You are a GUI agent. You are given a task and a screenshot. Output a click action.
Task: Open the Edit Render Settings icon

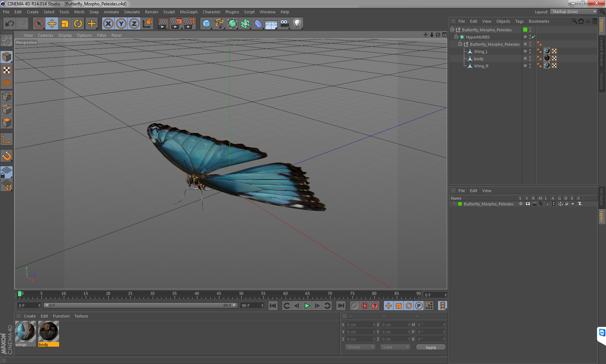point(190,24)
